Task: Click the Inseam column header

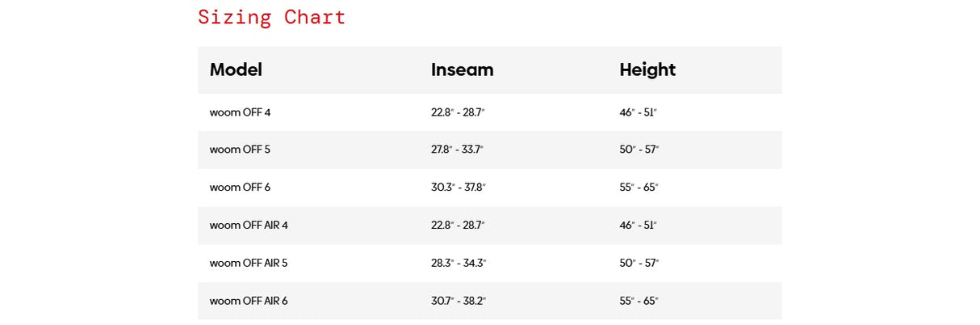Action: click(x=462, y=70)
